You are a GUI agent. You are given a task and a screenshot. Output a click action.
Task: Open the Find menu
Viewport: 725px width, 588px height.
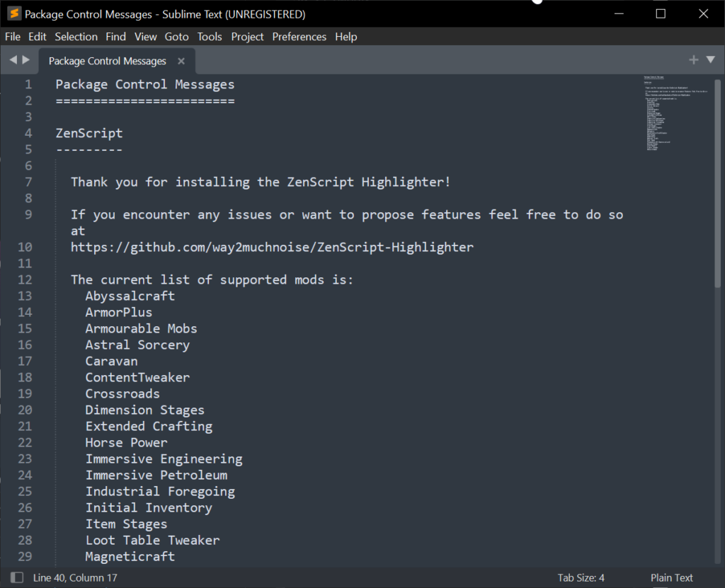pos(115,37)
